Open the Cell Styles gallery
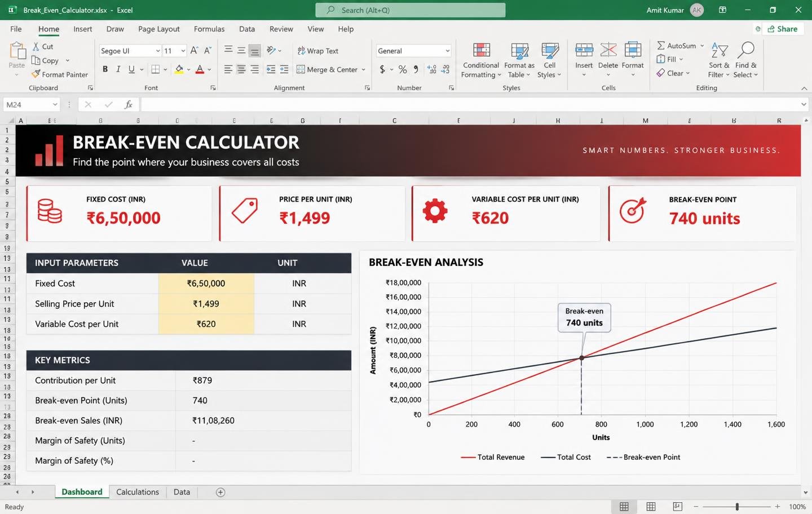812x514 pixels. point(549,60)
